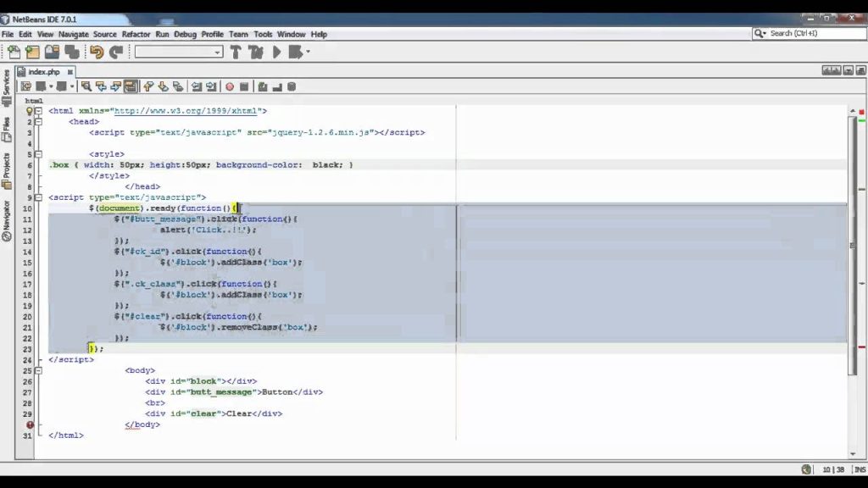Collapse the body fold on line 25

(38, 371)
